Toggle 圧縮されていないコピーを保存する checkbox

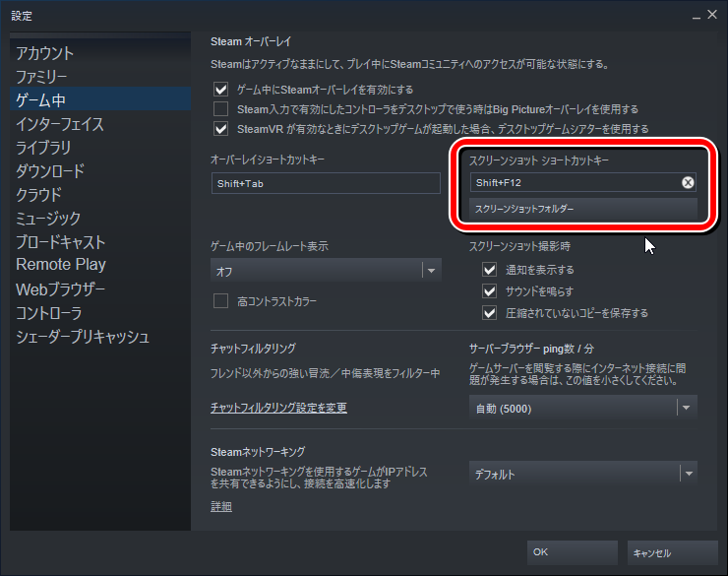[x=489, y=313]
